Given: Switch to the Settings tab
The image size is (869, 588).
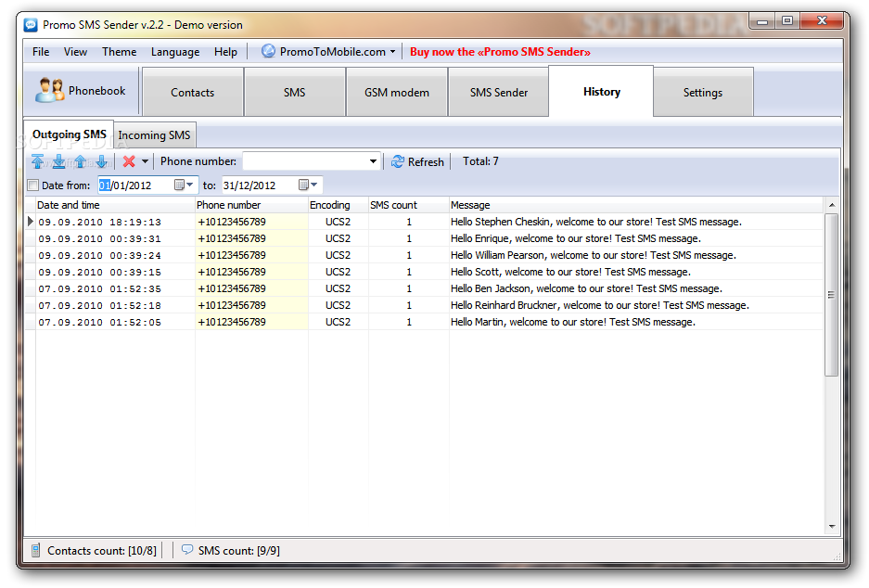Looking at the screenshot, I should click(703, 93).
